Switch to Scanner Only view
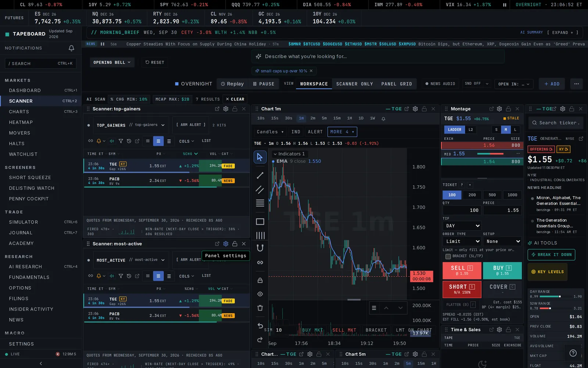 [x=354, y=84]
